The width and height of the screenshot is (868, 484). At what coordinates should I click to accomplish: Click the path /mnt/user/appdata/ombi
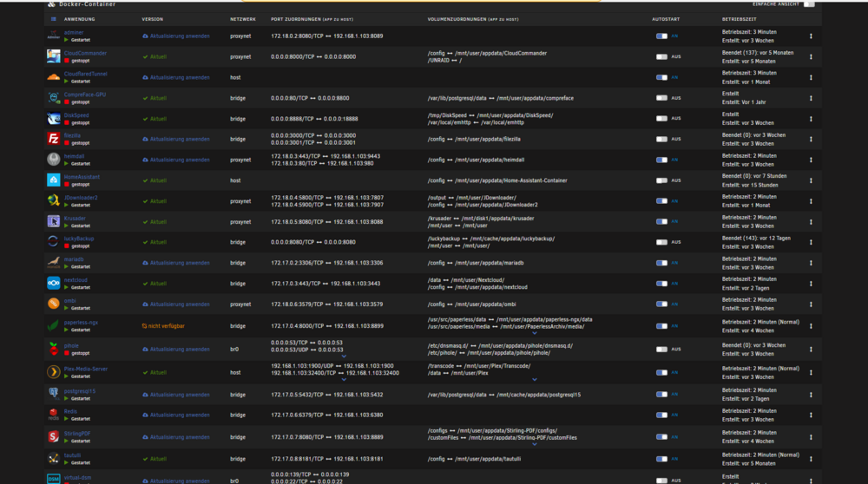click(x=485, y=304)
